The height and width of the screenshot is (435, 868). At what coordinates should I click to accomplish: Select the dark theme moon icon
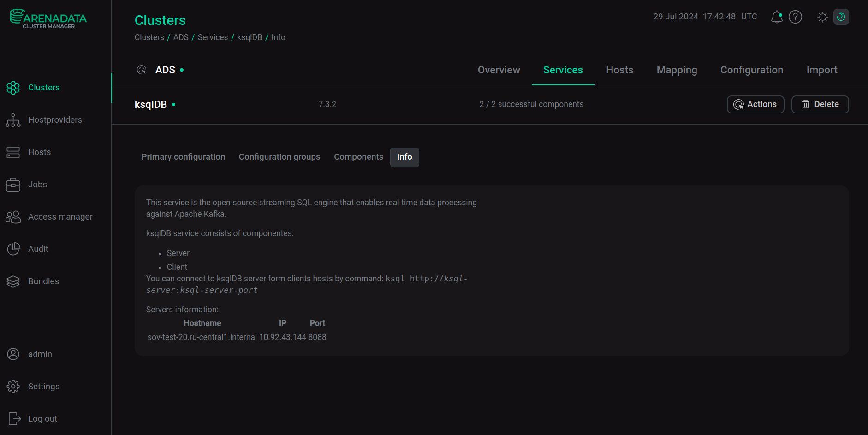[x=841, y=17]
